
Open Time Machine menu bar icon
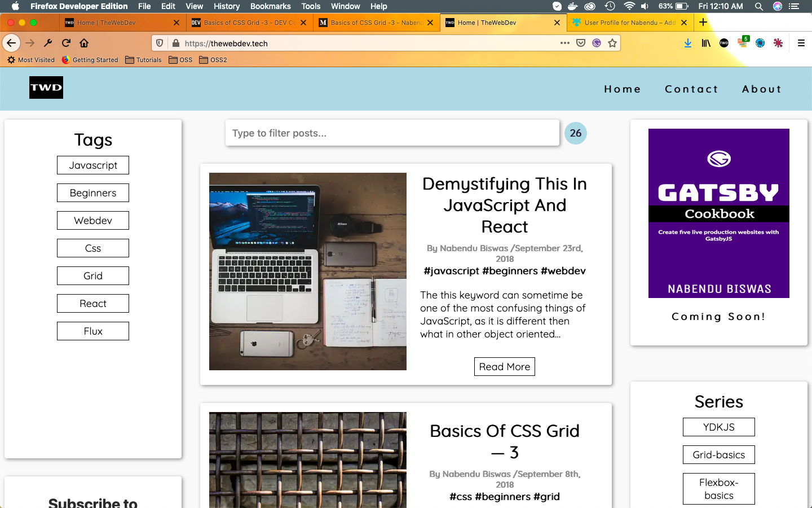[610, 6]
